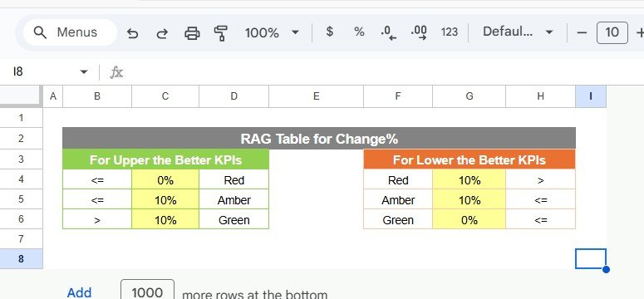Select the <= cell in B4
The height and width of the screenshot is (299, 644).
pyautogui.click(x=97, y=179)
